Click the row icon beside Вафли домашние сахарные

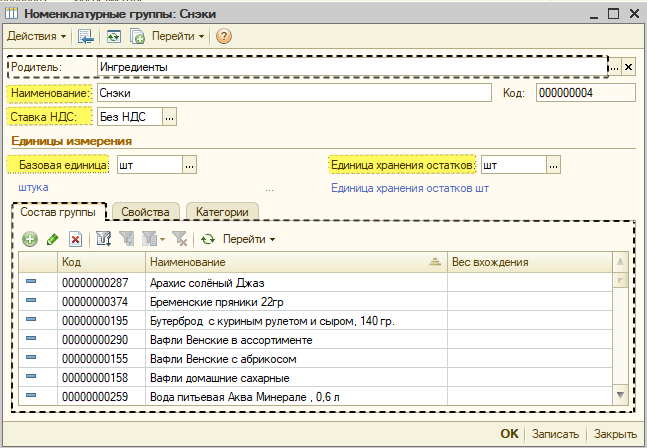pyautogui.click(x=31, y=376)
